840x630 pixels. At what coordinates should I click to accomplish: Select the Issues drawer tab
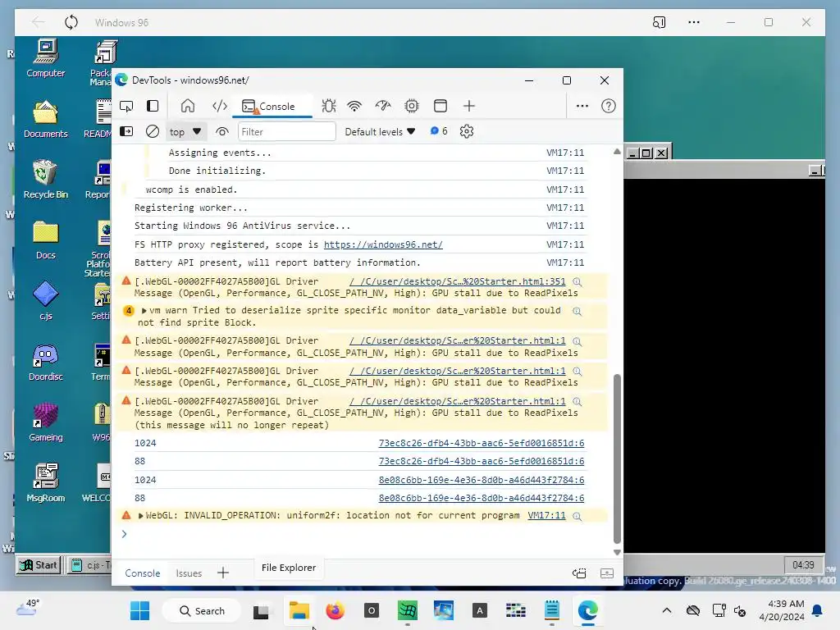pos(189,573)
